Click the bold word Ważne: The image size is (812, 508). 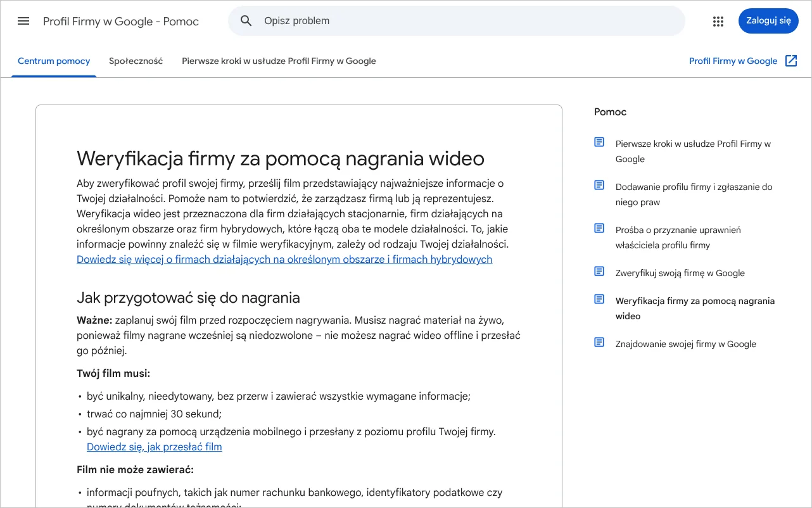coord(94,321)
